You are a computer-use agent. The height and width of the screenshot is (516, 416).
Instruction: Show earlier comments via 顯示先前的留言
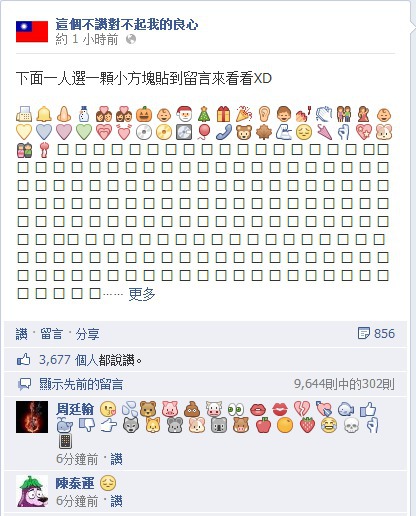click(81, 385)
